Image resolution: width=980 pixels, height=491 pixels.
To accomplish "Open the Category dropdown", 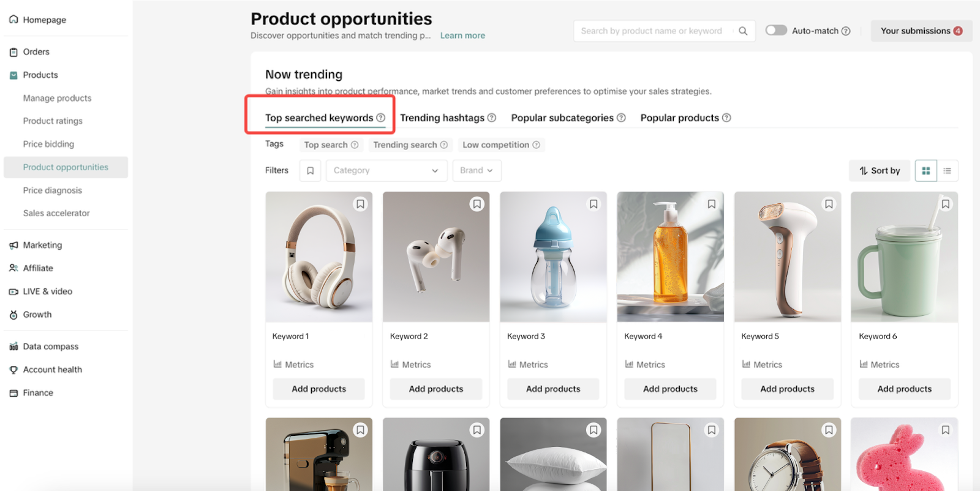I will point(386,170).
